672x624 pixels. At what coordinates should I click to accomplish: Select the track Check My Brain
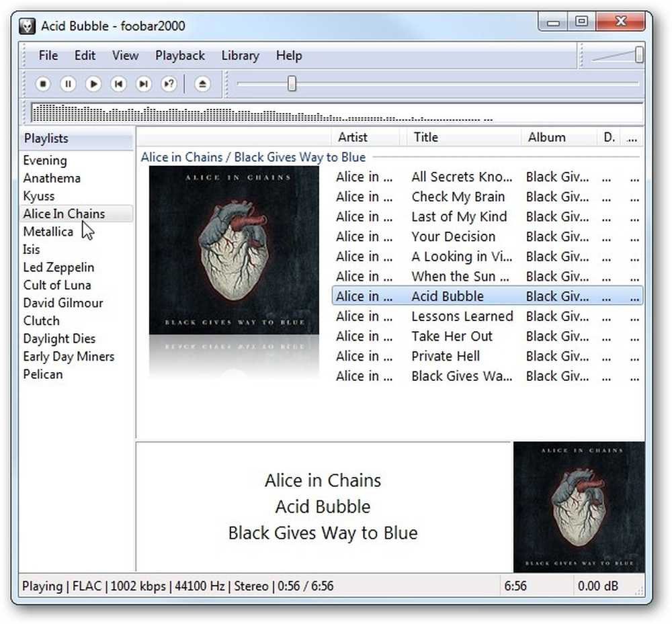tap(487, 197)
